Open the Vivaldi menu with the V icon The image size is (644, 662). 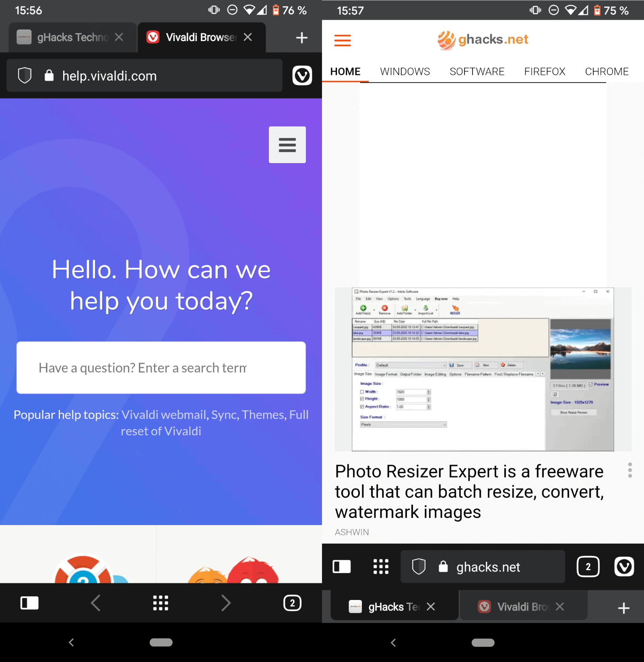303,76
